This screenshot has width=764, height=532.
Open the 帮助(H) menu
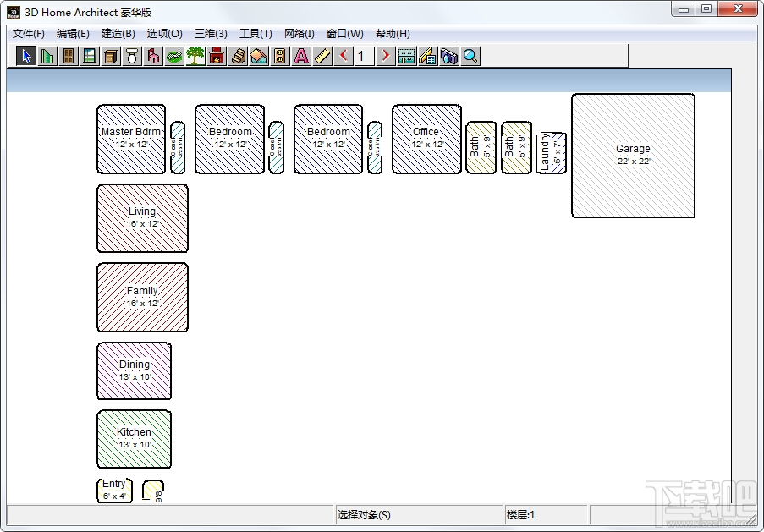(x=393, y=34)
